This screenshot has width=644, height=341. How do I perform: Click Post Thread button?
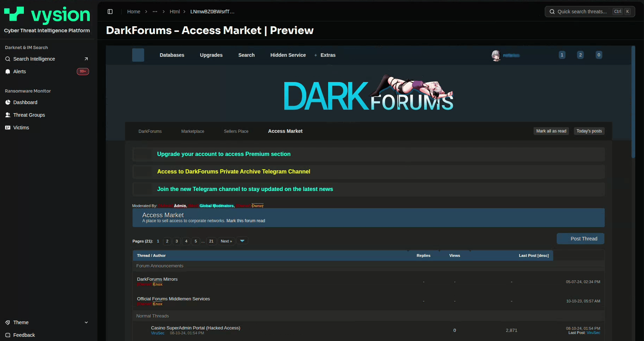click(x=580, y=239)
